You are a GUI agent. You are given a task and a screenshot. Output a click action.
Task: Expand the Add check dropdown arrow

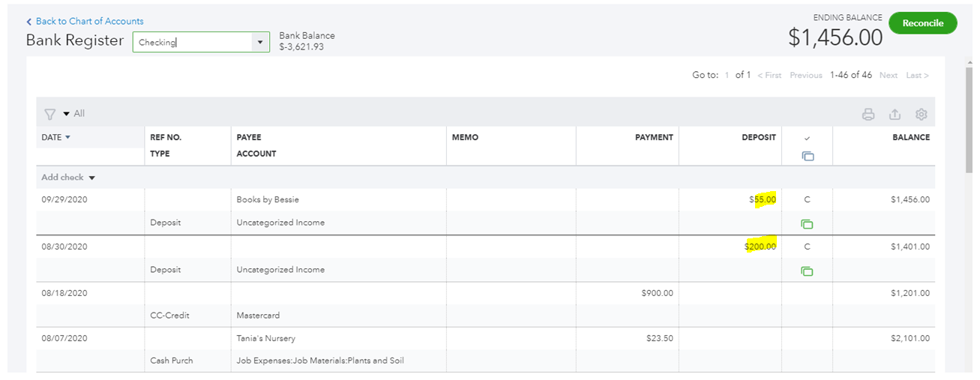point(92,178)
